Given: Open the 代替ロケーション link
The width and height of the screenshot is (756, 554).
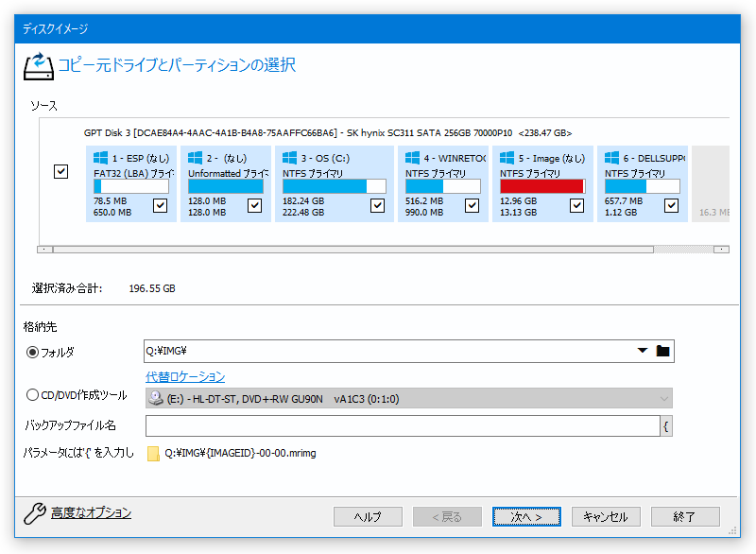Looking at the screenshot, I should (185, 376).
